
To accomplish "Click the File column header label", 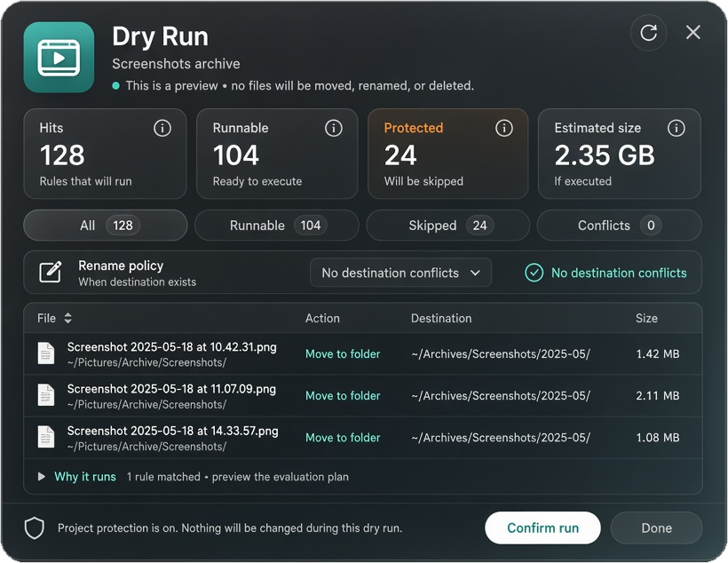I will [x=46, y=318].
